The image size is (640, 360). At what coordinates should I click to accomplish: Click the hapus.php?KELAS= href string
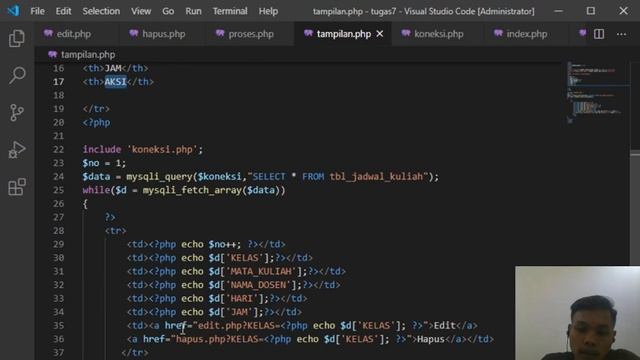click(x=219, y=339)
